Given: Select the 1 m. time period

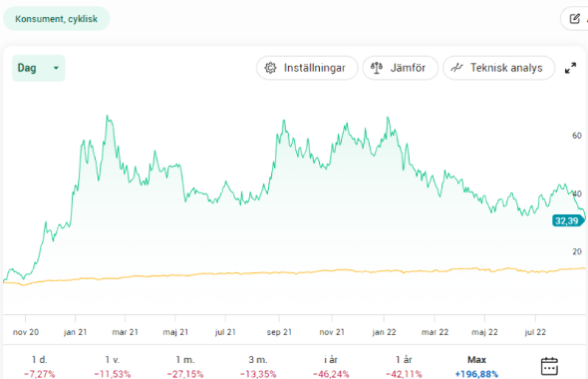Looking at the screenshot, I should coord(185,367).
